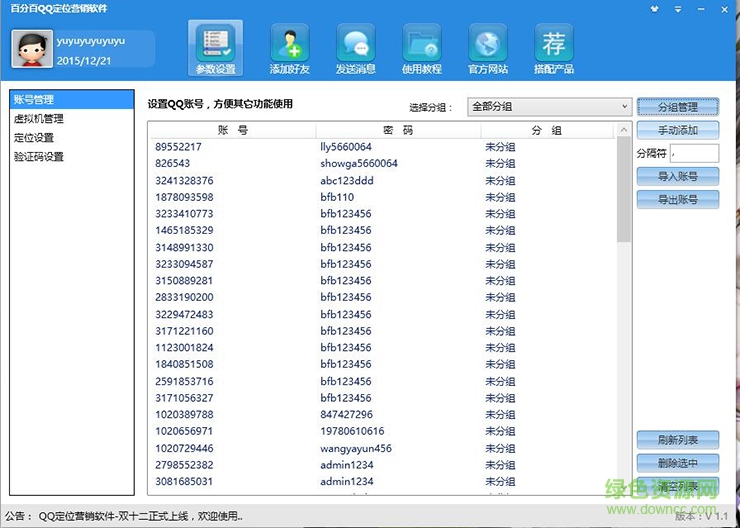The image size is (740, 528).
Task: Select account row 3241328376
Action: [x=383, y=180]
